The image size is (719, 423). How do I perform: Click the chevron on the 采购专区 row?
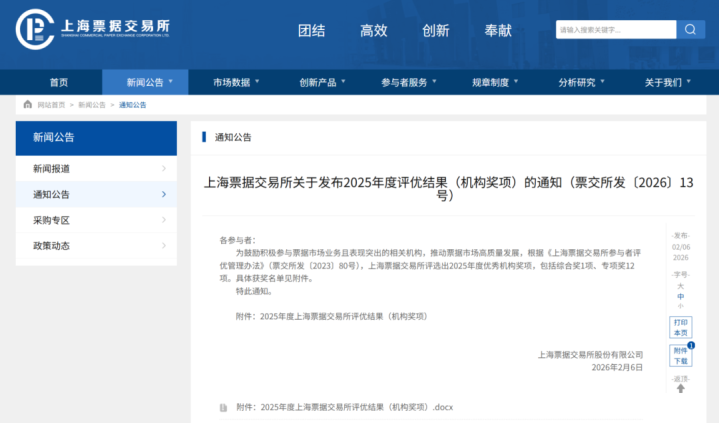[164, 220]
